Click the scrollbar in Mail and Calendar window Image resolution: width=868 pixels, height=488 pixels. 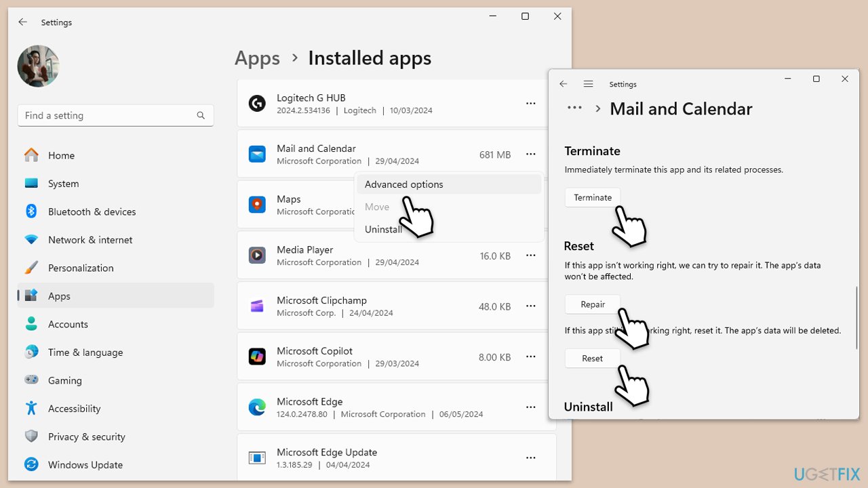pos(856,319)
